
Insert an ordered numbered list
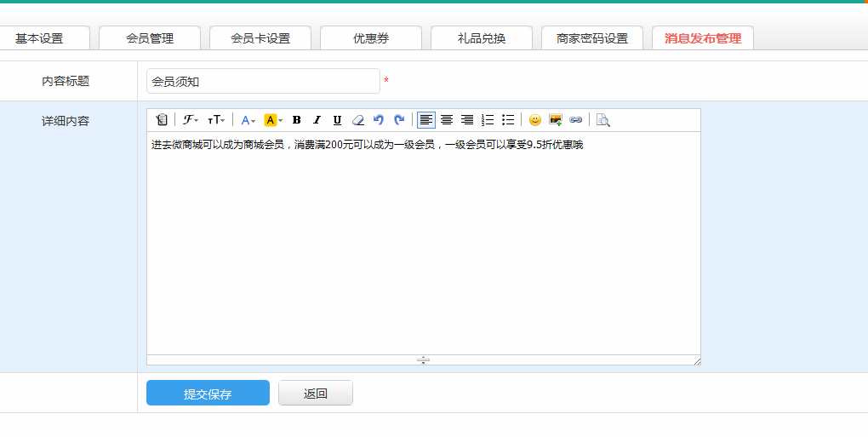click(488, 120)
